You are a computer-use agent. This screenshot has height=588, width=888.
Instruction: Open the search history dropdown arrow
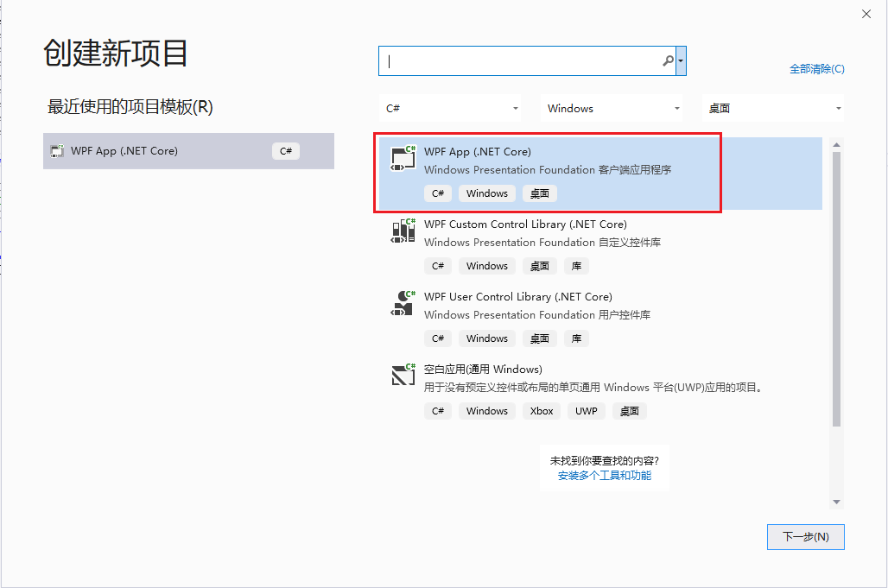coord(681,60)
